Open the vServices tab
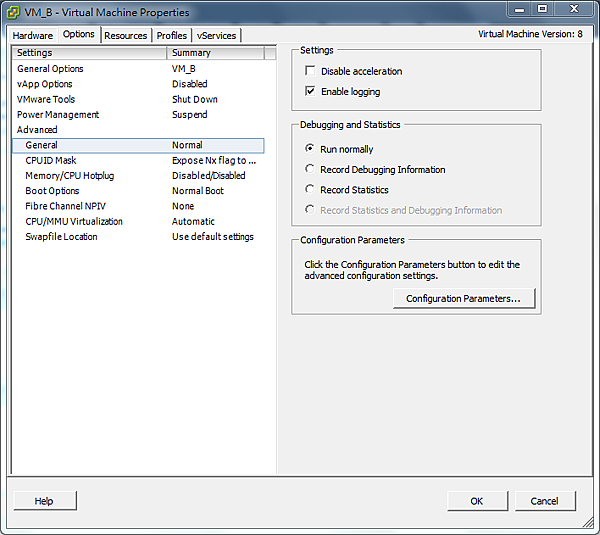 (x=217, y=35)
